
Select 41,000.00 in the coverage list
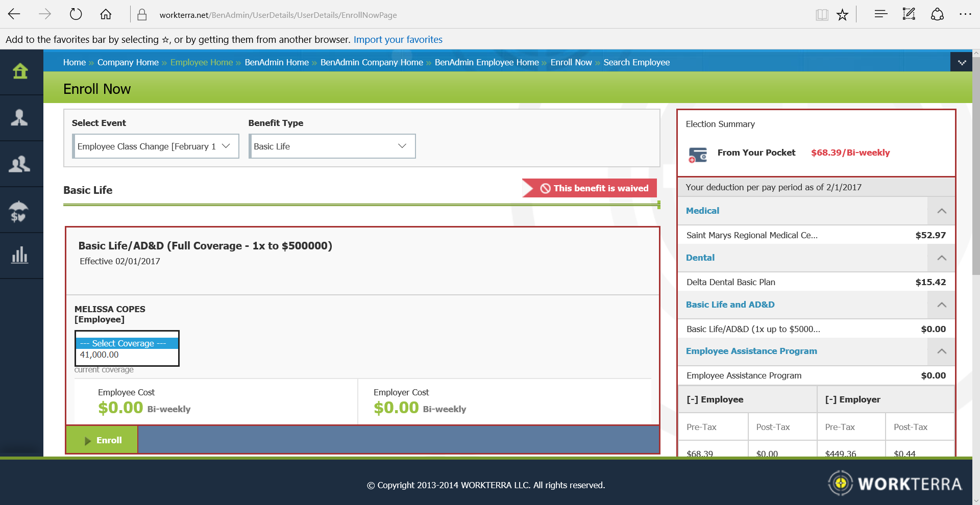point(100,355)
